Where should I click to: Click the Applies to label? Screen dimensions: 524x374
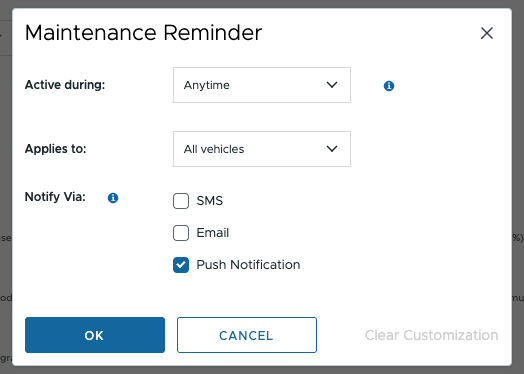(55, 149)
